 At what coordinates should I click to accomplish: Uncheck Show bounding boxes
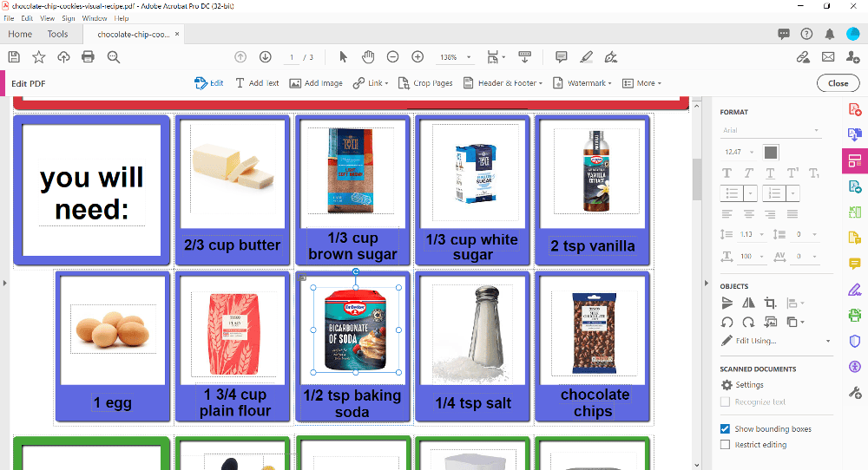point(725,428)
